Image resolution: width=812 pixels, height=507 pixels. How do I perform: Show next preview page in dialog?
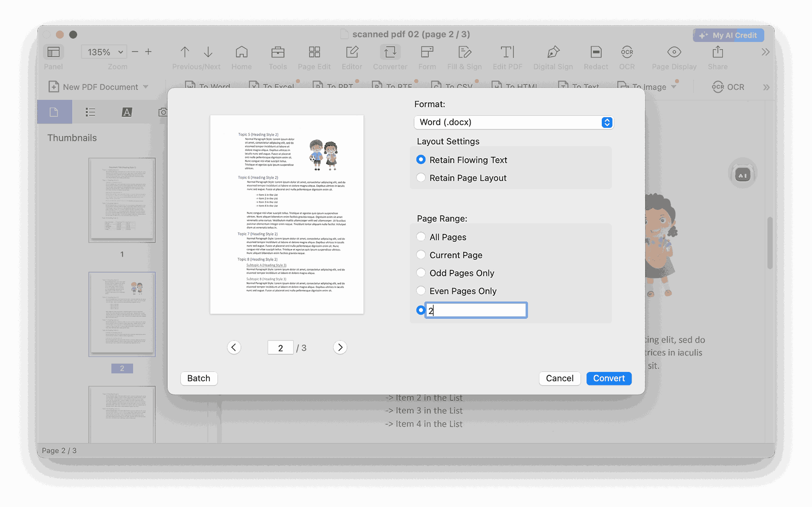tap(340, 347)
